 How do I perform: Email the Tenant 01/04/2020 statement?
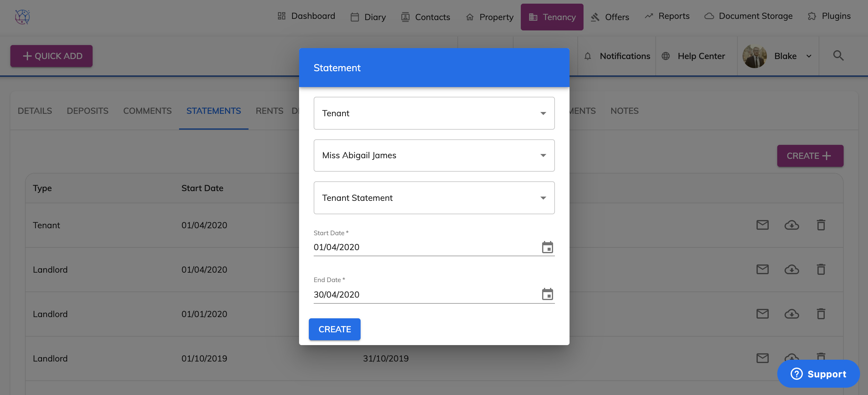[x=762, y=225]
